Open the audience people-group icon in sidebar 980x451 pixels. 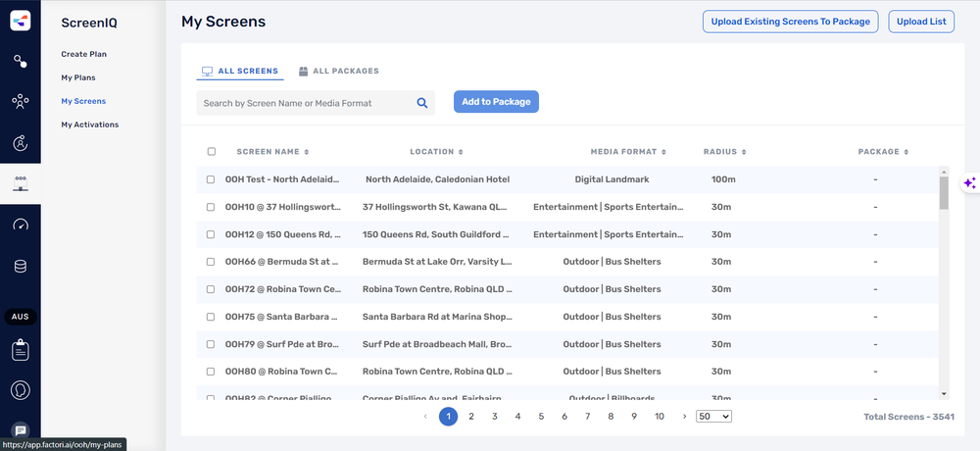click(20, 102)
